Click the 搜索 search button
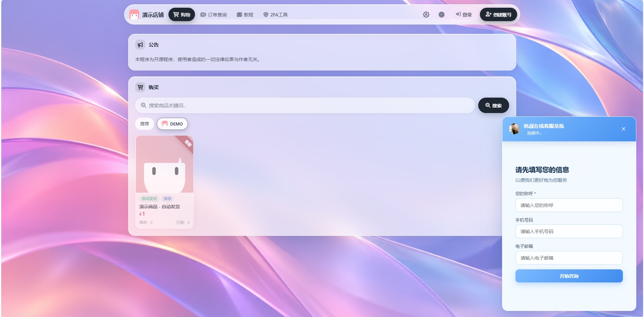Viewport: 644px width, 317px height. point(493,105)
